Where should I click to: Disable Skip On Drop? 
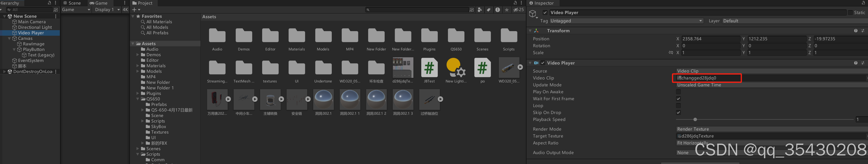pos(678,113)
